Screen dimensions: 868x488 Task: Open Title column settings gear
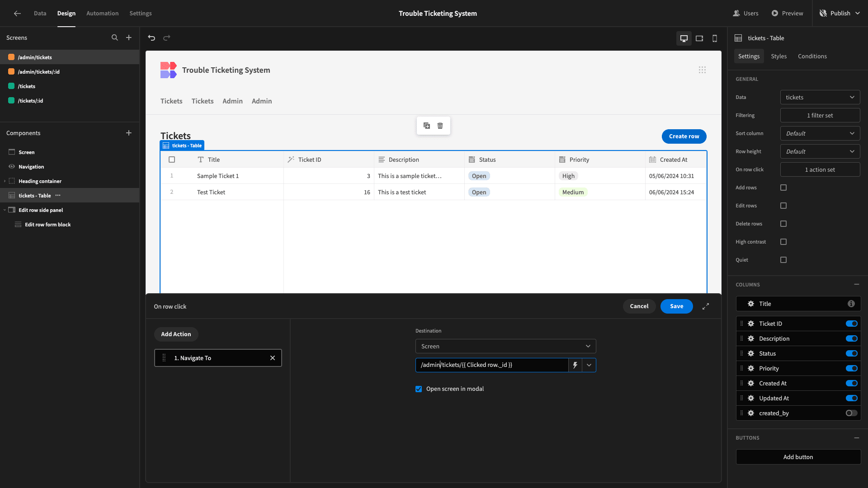[751, 304]
